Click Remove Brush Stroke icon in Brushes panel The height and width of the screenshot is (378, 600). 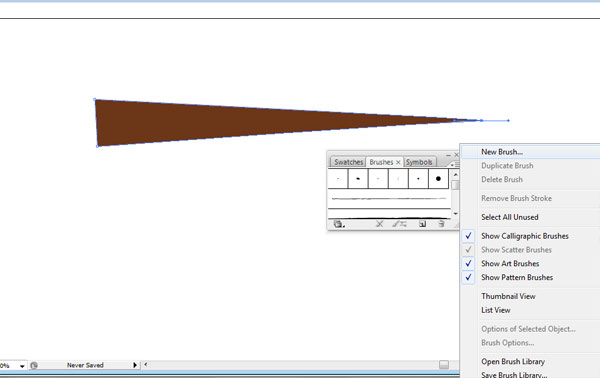379,224
